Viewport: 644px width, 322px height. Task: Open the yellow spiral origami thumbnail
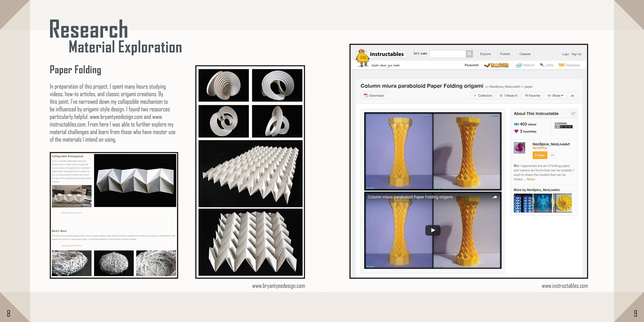pos(562,203)
